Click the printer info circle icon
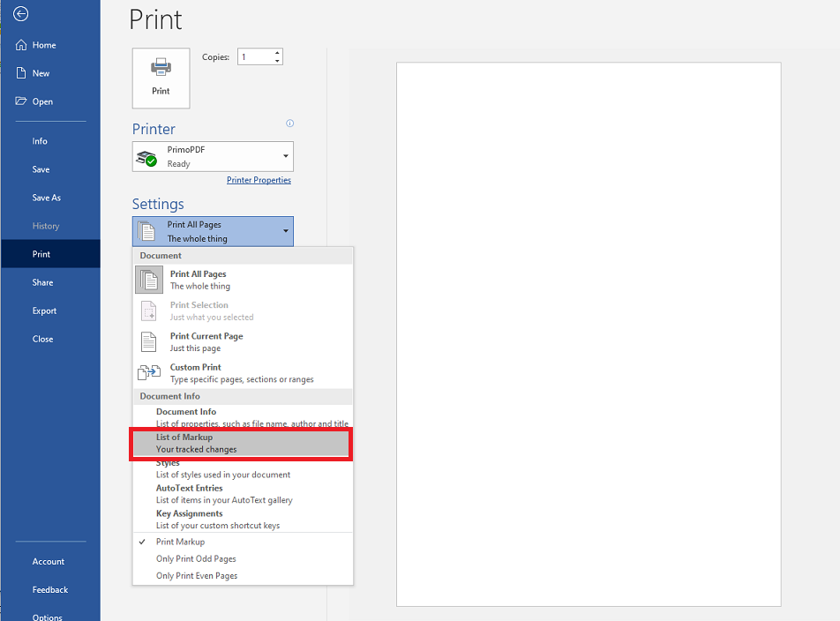Image resolution: width=840 pixels, height=621 pixels. pyautogui.click(x=289, y=123)
